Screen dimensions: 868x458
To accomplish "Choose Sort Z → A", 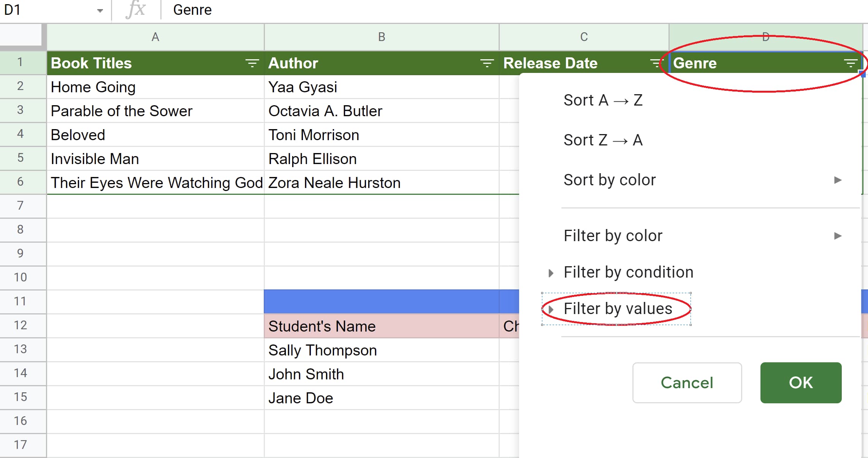I will pos(603,140).
